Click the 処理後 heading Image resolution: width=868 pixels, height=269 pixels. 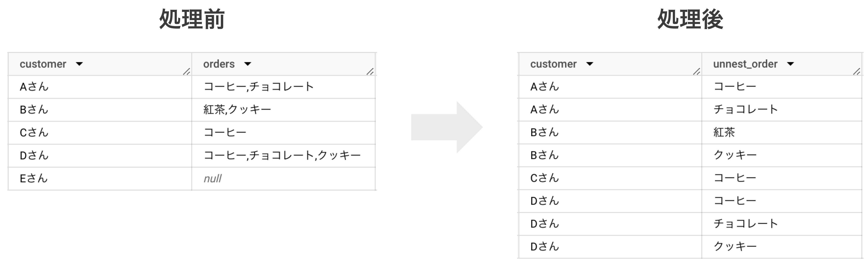pyautogui.click(x=690, y=19)
